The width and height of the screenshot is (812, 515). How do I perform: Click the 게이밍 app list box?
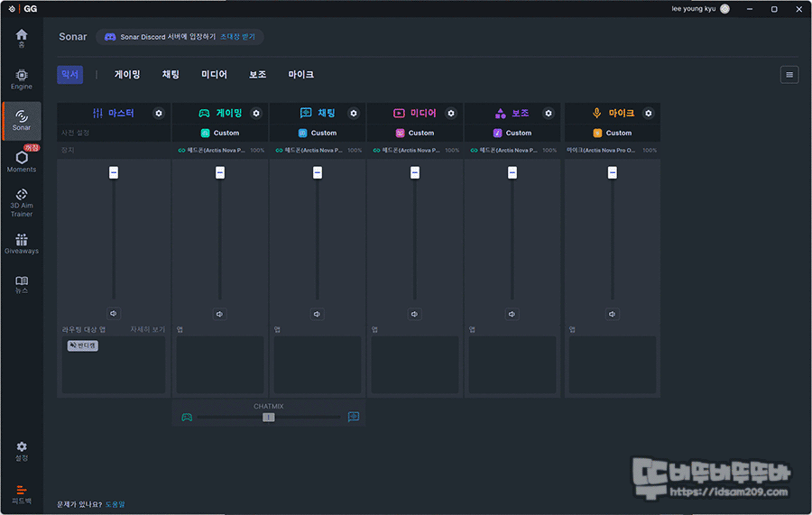click(x=220, y=364)
